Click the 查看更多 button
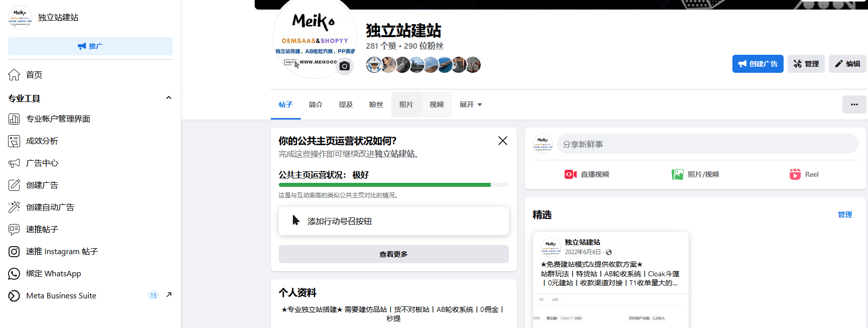Screen dimensions: 868x328 (x=394, y=254)
